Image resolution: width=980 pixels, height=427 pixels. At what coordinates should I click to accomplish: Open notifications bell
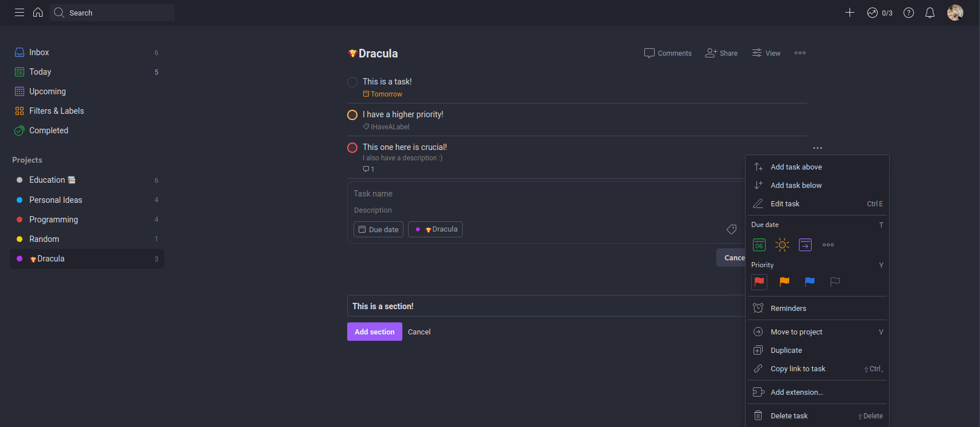930,12
